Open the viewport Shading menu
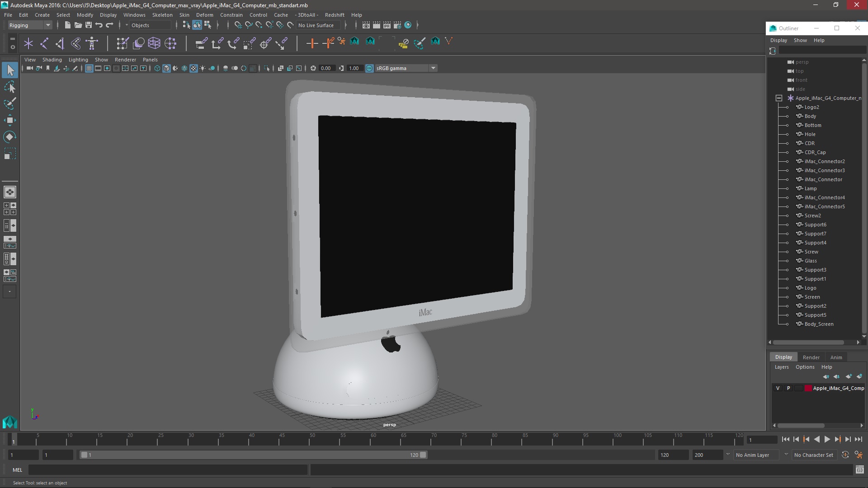The image size is (868, 488). 52,60
